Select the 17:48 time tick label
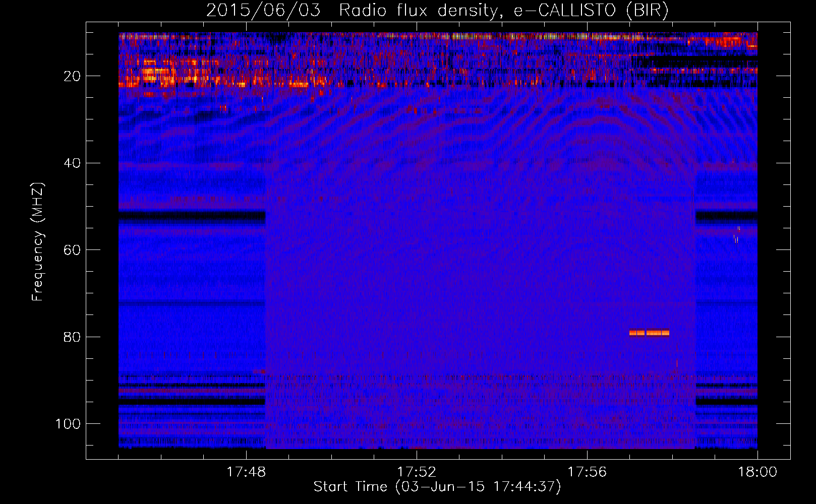The height and width of the screenshot is (504, 816). pos(246,472)
